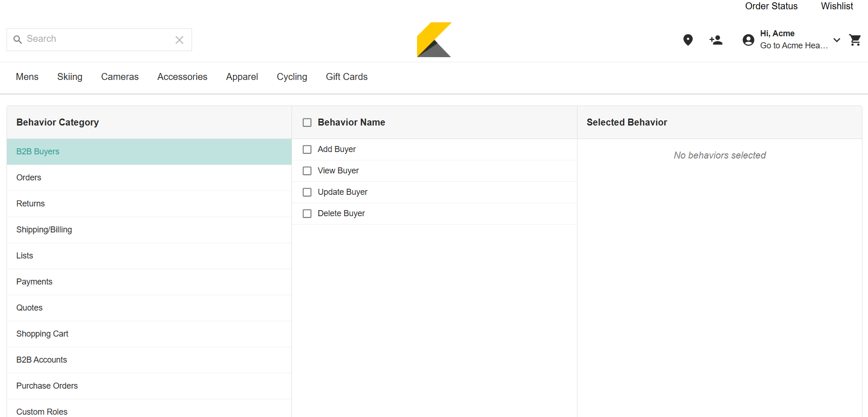Check the Add Buyer checkbox

(307, 150)
